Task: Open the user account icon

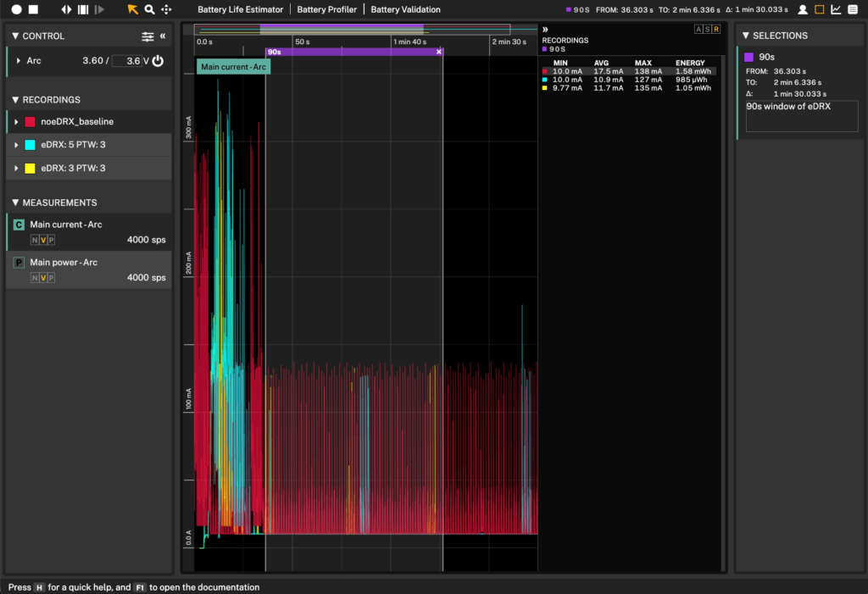Action: click(x=802, y=9)
